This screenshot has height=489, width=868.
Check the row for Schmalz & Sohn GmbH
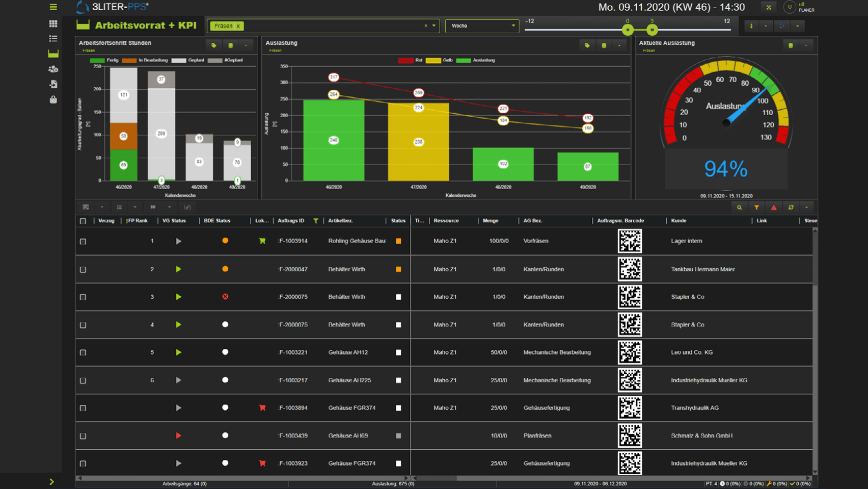pyautogui.click(x=83, y=436)
